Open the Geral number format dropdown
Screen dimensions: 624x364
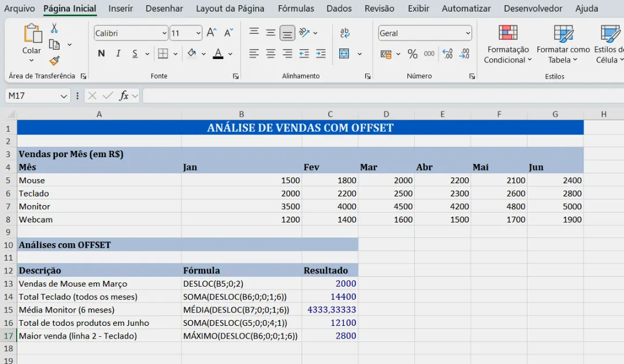point(467,34)
